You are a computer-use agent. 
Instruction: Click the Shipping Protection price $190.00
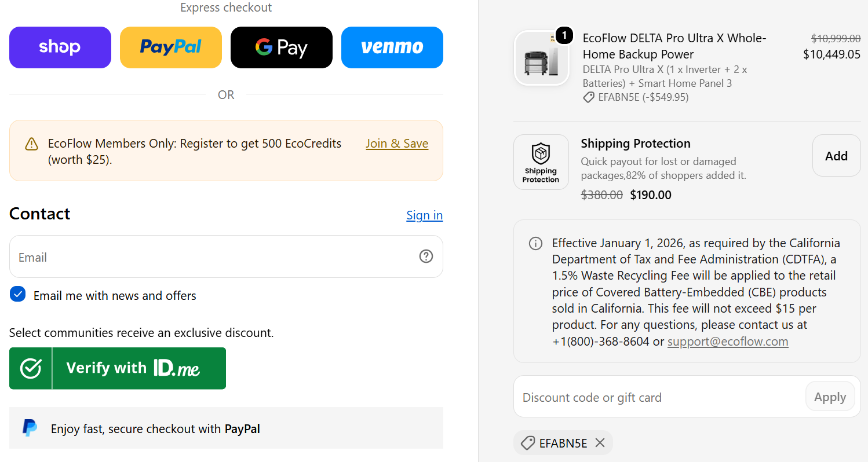[651, 195]
